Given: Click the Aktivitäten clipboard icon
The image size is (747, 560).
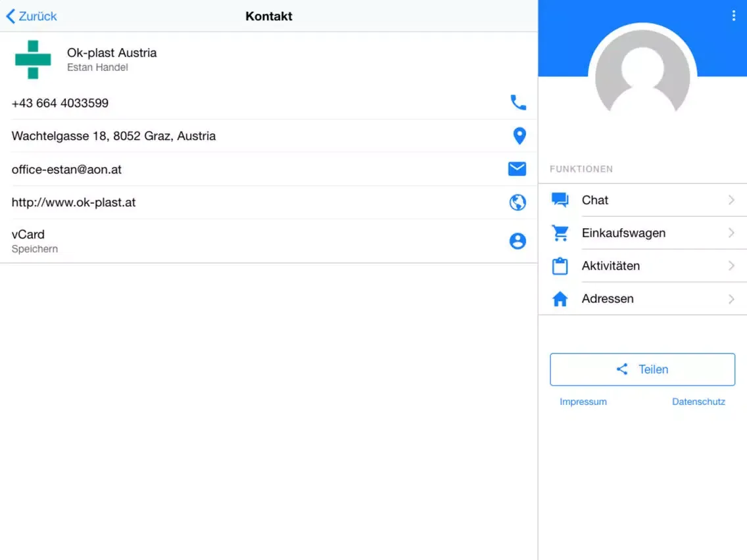Looking at the screenshot, I should (560, 266).
